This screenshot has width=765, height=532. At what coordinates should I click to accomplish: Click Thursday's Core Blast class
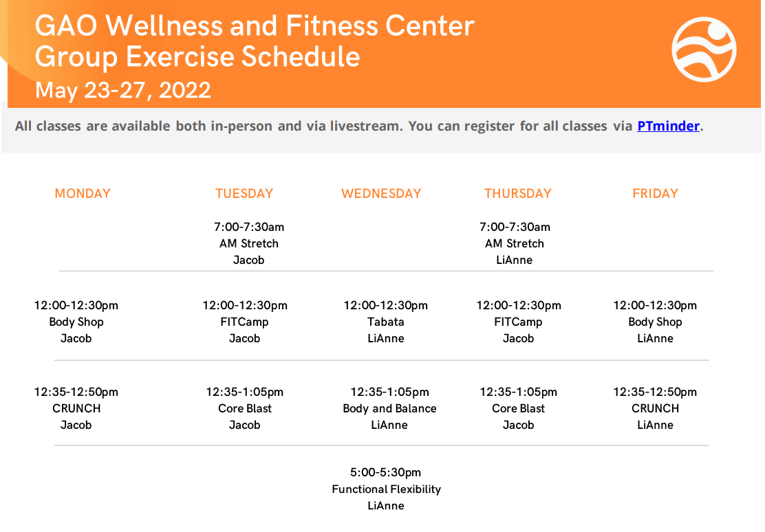pyautogui.click(x=518, y=408)
